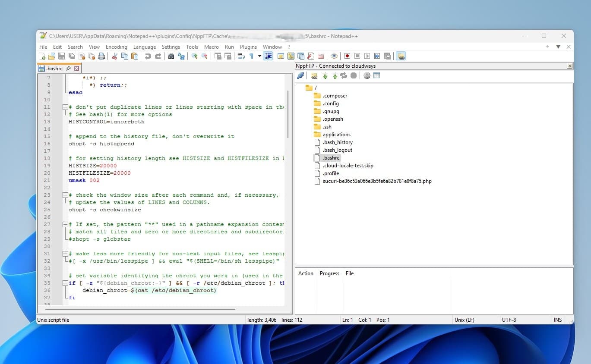The height and width of the screenshot is (364, 591).
Task: Open the Search menu
Action: click(x=75, y=47)
